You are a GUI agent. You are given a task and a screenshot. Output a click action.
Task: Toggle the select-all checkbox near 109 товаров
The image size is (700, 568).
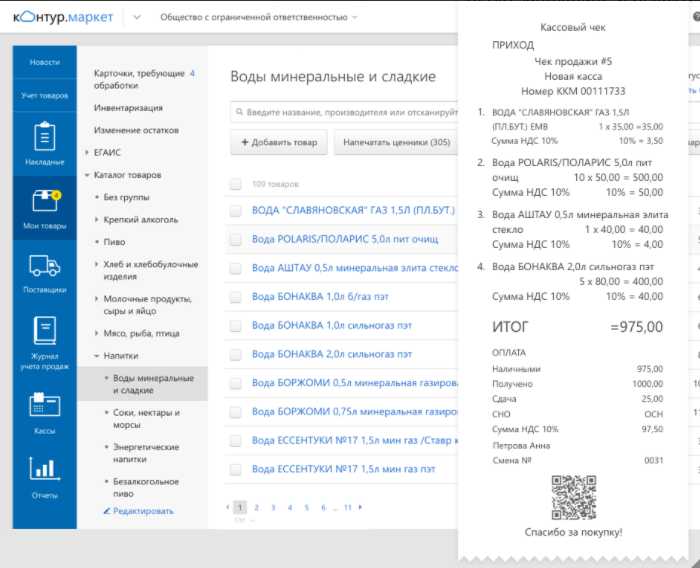(x=236, y=184)
